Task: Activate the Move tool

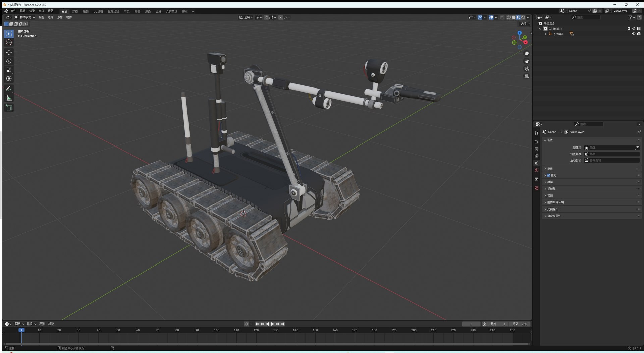Action: coord(9,52)
